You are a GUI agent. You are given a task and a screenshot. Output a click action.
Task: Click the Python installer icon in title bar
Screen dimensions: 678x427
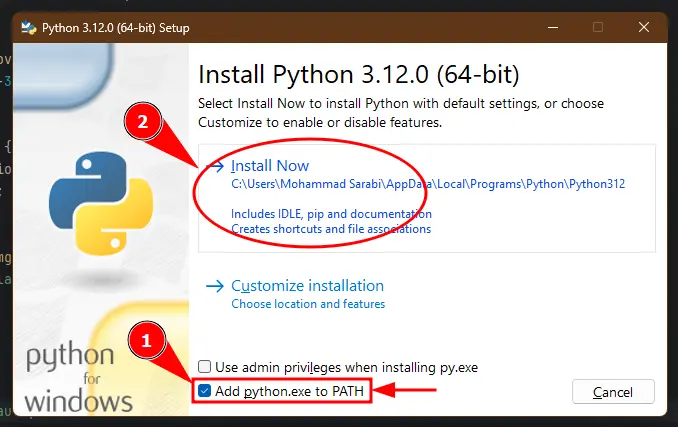(29, 28)
